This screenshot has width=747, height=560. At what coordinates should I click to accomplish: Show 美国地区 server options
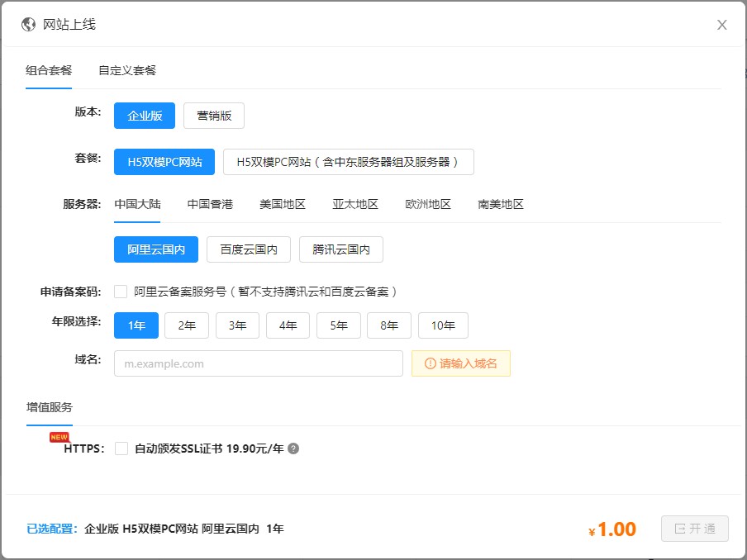[283, 204]
